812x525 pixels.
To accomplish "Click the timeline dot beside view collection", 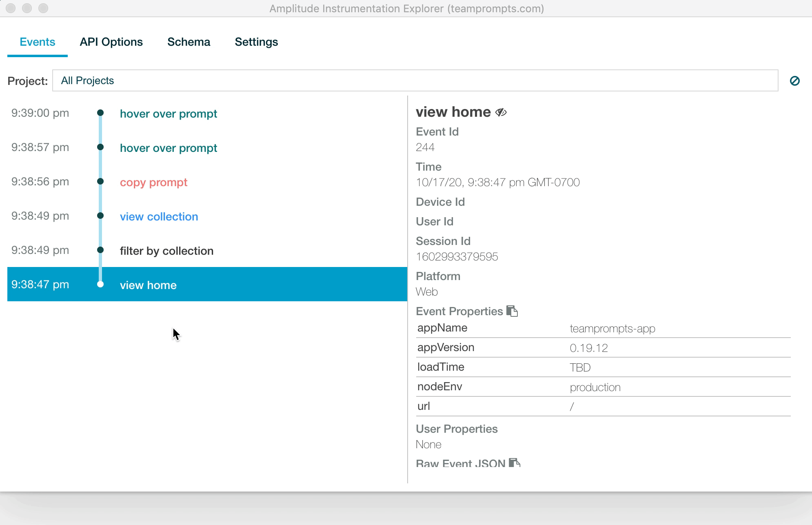I will tap(100, 216).
